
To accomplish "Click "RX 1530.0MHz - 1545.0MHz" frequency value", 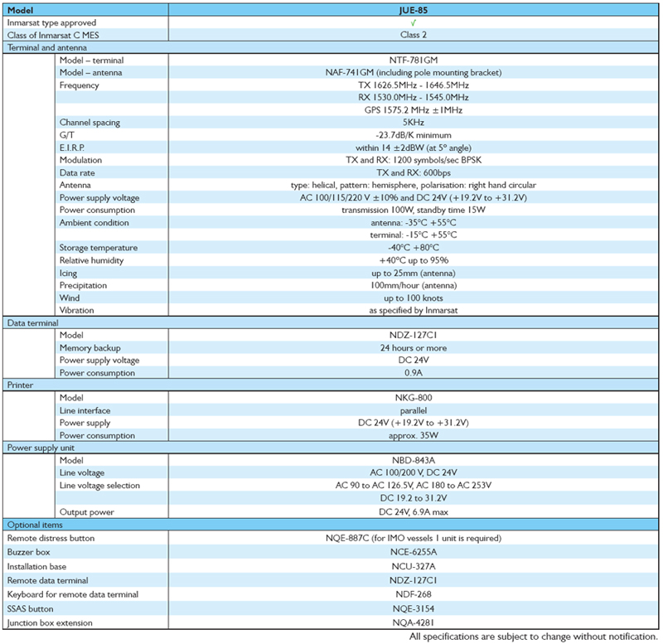I will (413, 97).
